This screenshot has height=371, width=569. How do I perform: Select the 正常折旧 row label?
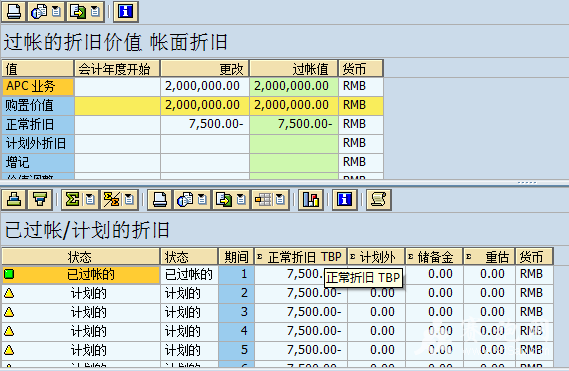tap(38, 125)
